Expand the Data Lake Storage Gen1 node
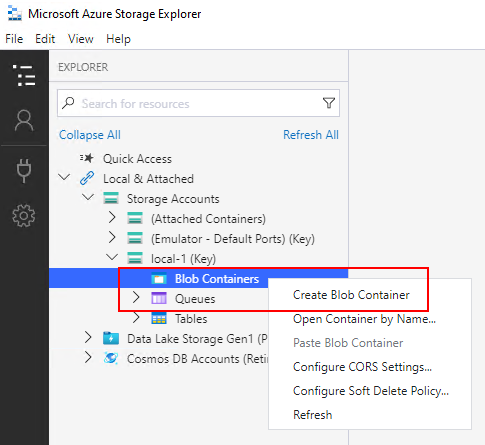485x445 pixels. click(88, 337)
